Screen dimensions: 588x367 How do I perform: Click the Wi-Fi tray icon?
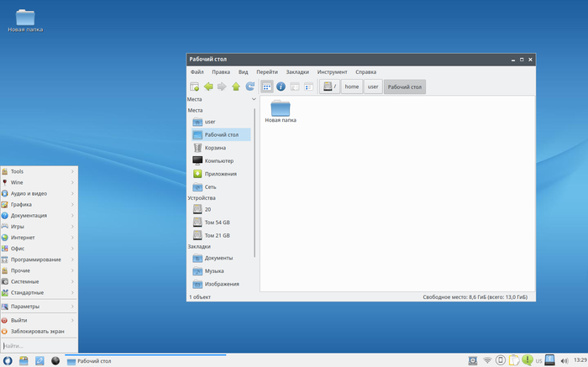pyautogui.click(x=487, y=360)
